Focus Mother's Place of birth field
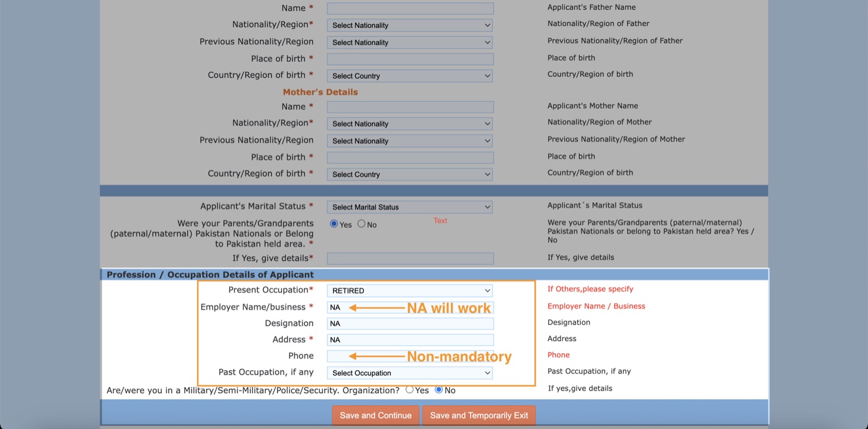Screen dimensions: 868x429 click(x=410, y=157)
